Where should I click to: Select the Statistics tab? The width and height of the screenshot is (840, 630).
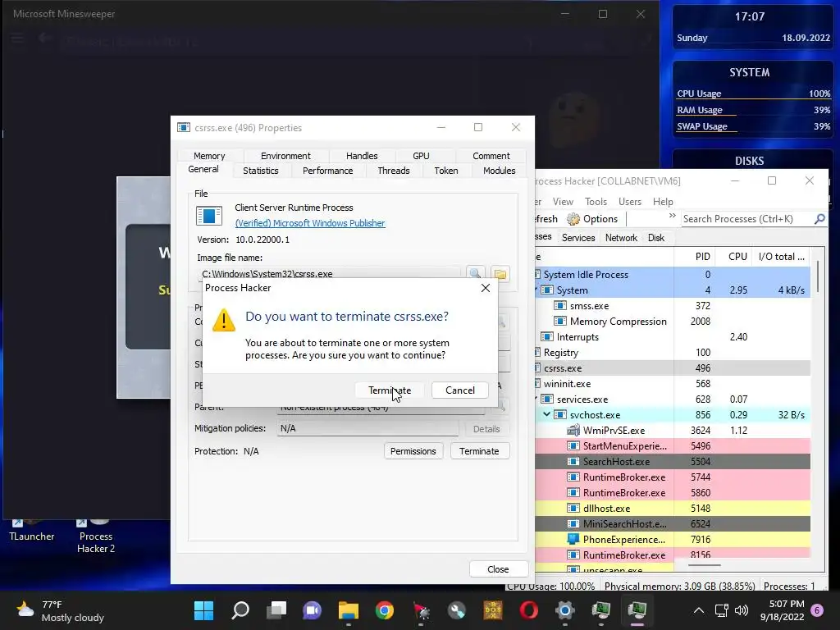(260, 171)
